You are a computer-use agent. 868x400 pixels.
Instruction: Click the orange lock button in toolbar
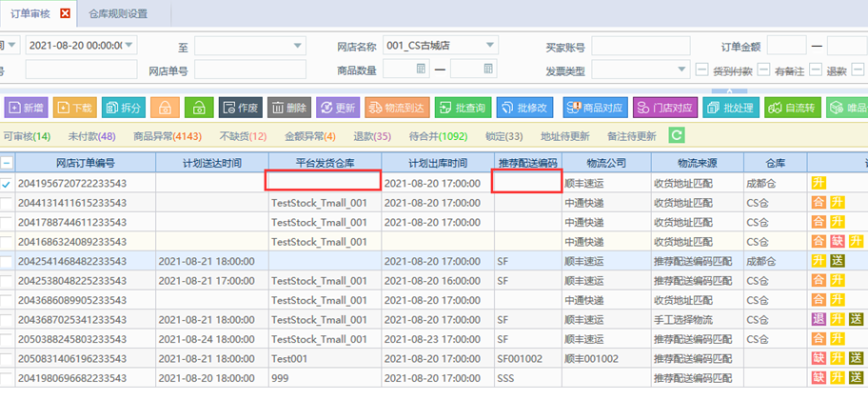(165, 108)
